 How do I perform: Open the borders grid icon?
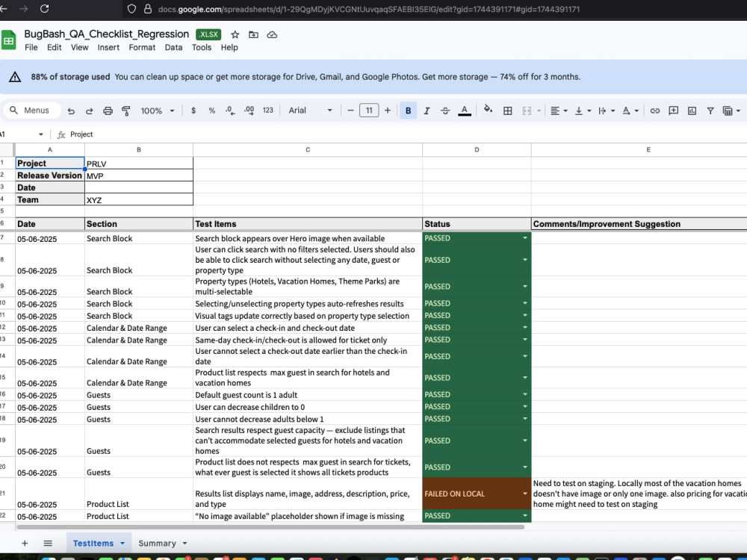click(x=507, y=111)
